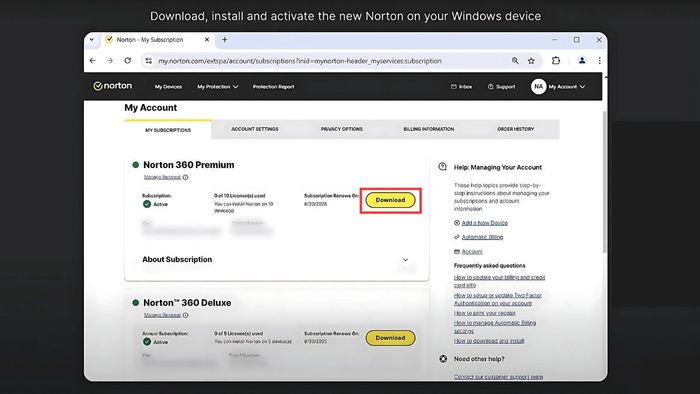Click the Help question mark icon
Screen dimensions: 700x394
[x=442, y=167]
